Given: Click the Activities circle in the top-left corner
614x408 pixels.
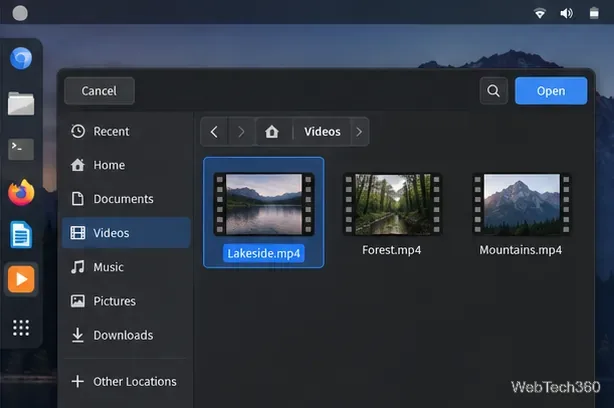Looking at the screenshot, I should (x=20, y=13).
